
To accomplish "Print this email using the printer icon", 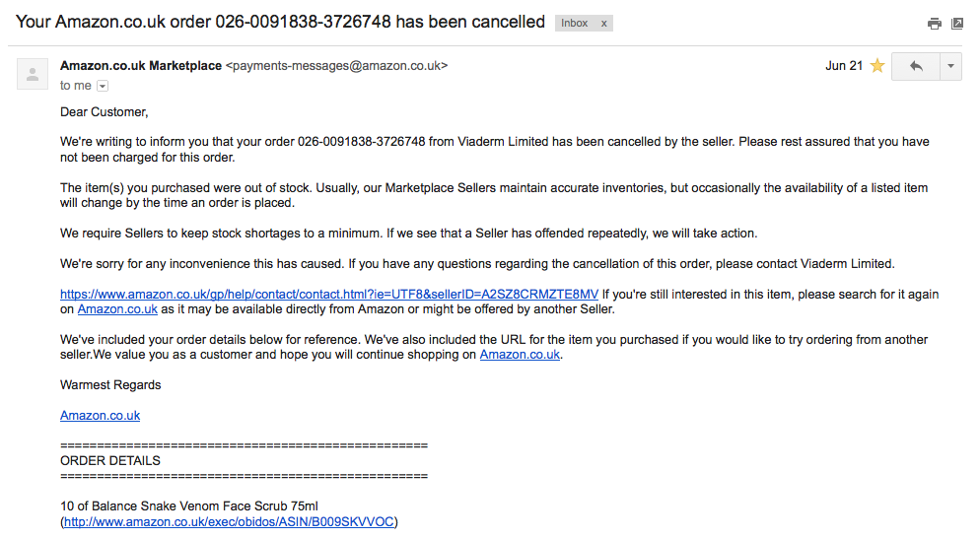I will (935, 24).
